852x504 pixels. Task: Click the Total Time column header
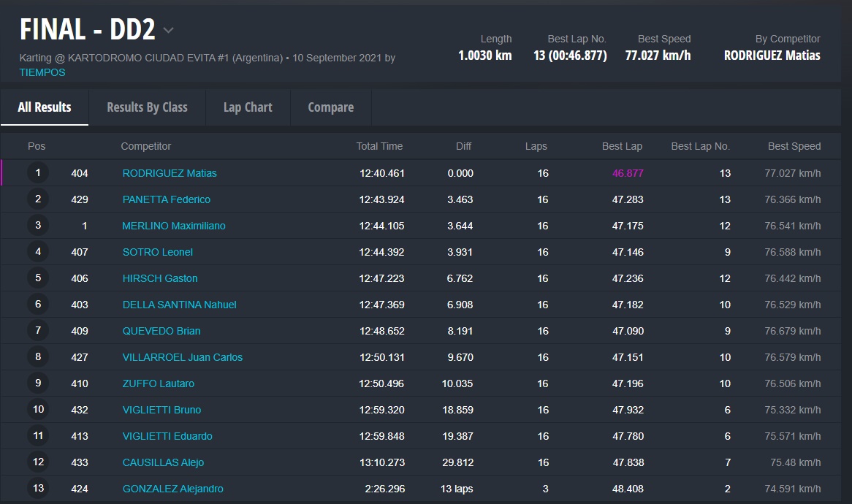pos(379,146)
